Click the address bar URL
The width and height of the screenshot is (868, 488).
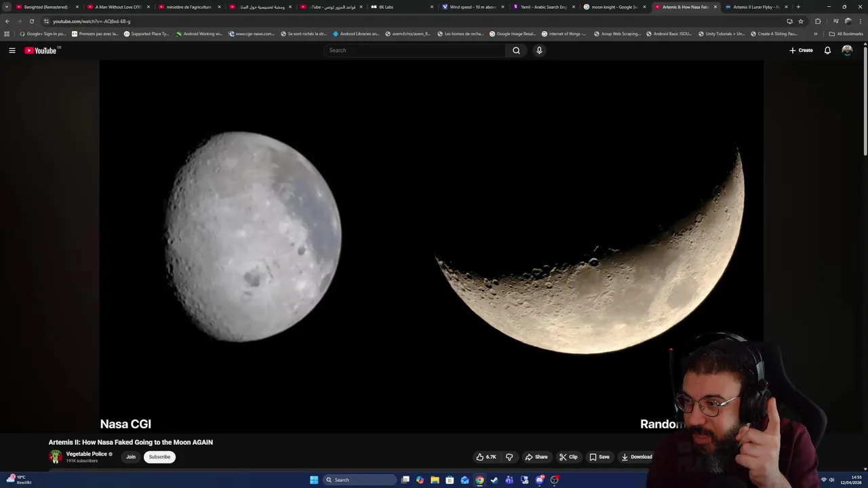[92, 21]
